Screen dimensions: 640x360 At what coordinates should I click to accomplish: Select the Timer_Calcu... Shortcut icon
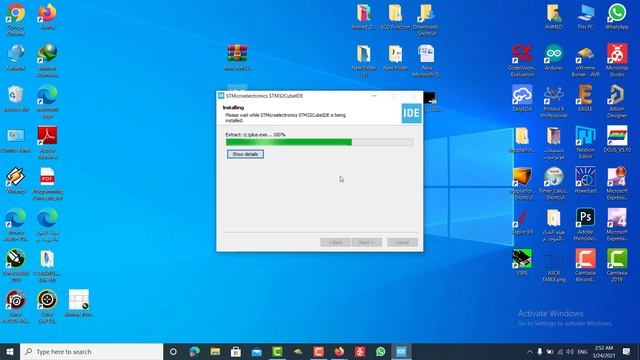tap(553, 183)
